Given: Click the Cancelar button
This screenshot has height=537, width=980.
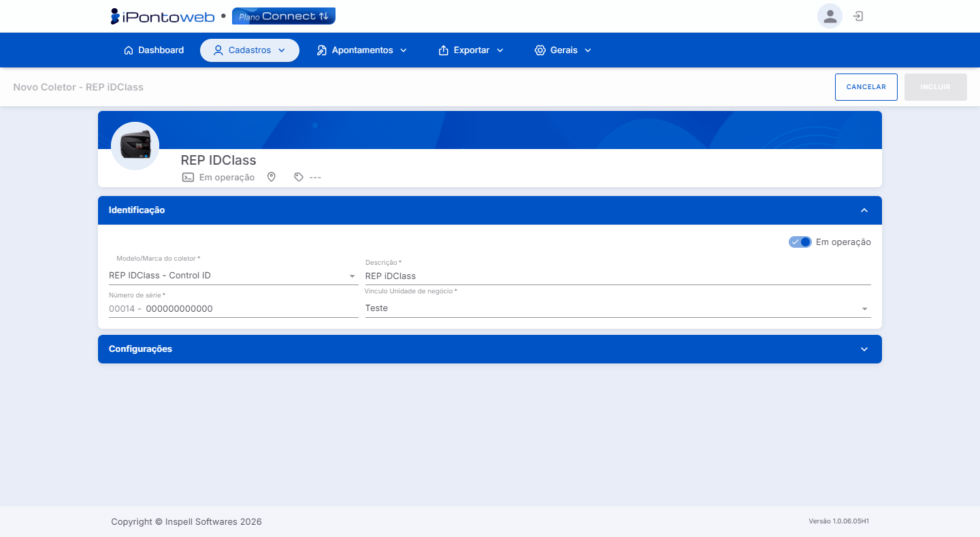Looking at the screenshot, I should pos(866,87).
